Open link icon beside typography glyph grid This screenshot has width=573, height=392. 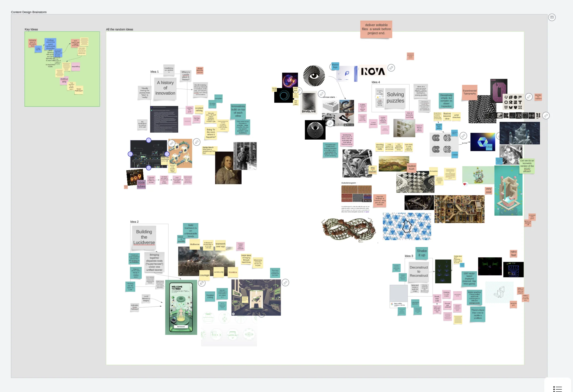pyautogui.click(x=529, y=97)
